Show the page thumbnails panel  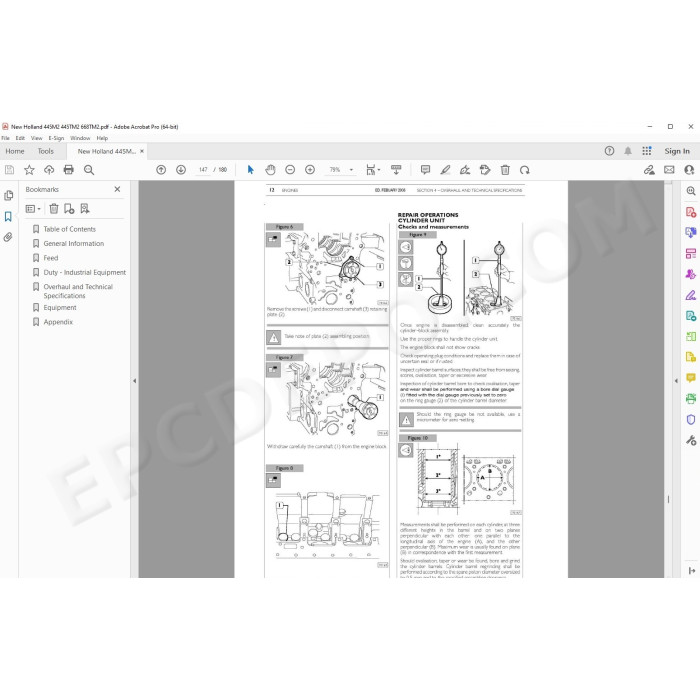(x=8, y=196)
